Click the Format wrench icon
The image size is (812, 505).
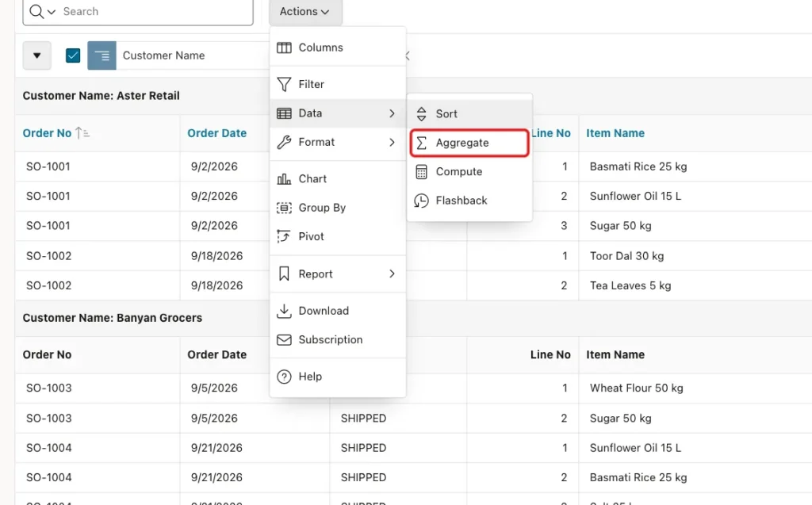click(284, 142)
